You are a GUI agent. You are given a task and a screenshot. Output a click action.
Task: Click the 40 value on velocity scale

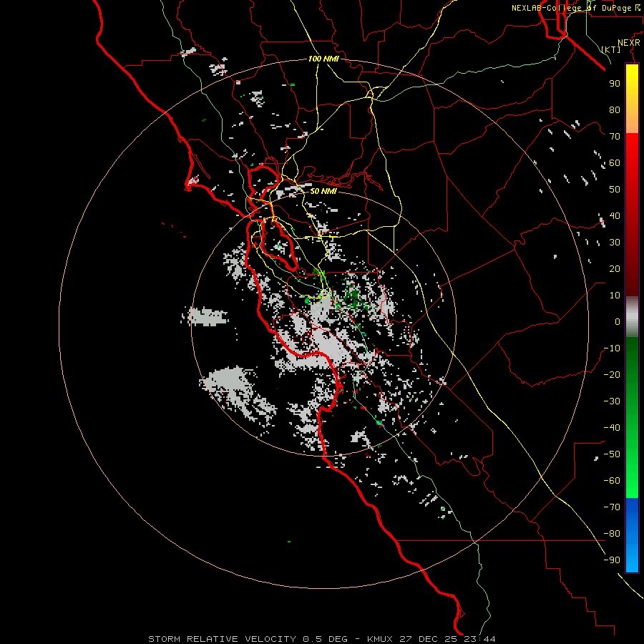615,215
